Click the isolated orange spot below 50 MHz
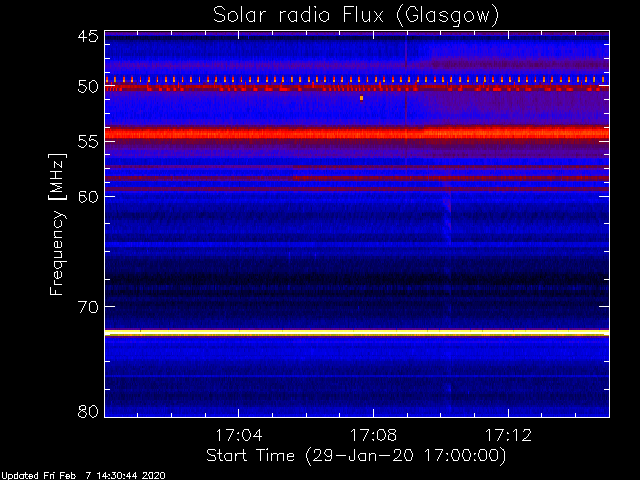The width and height of the screenshot is (640, 480). tap(361, 98)
